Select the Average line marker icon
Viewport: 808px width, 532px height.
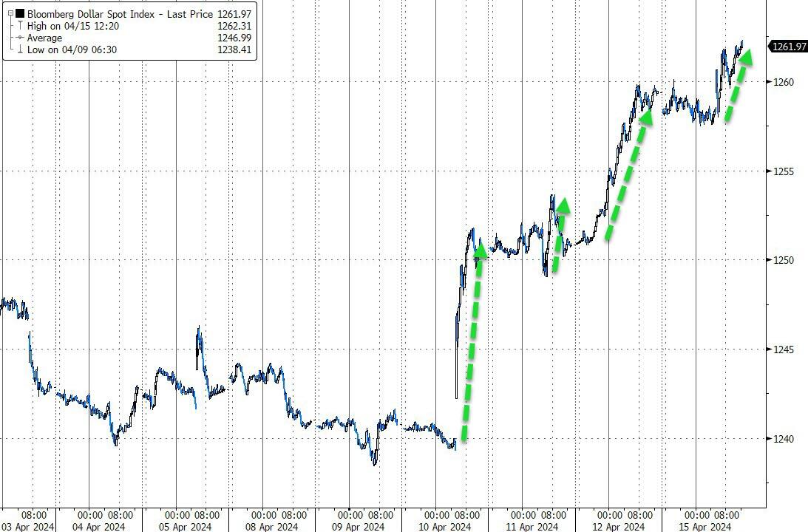pyautogui.click(x=20, y=38)
